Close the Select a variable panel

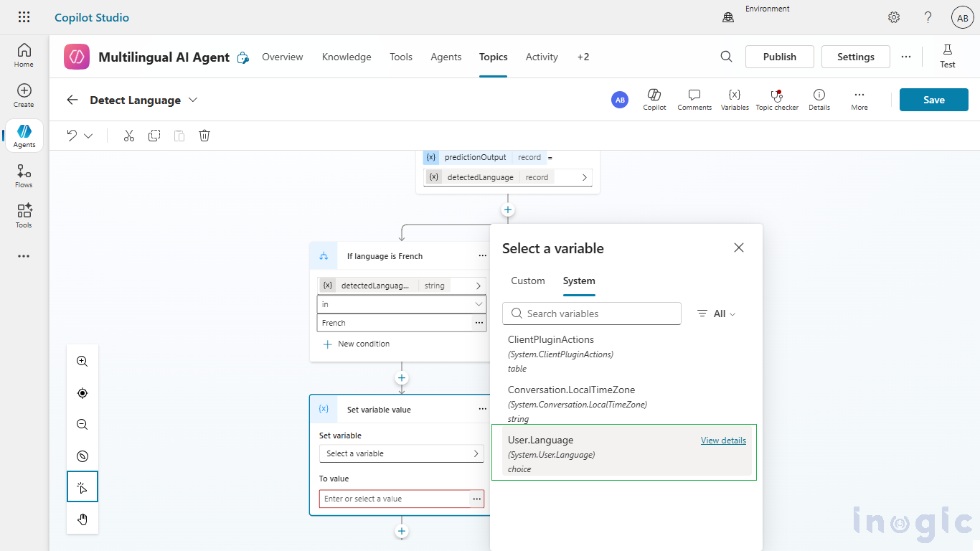739,248
